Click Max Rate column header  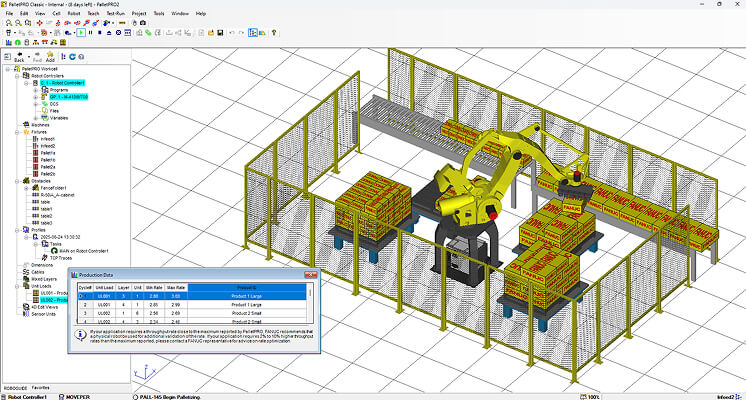pos(176,288)
